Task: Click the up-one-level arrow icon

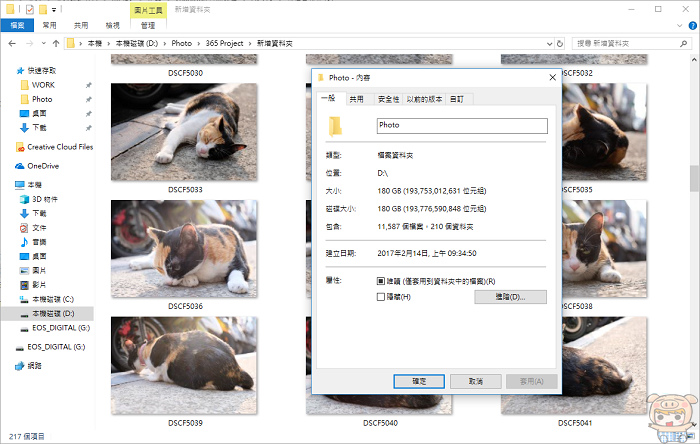Action: 56,43
